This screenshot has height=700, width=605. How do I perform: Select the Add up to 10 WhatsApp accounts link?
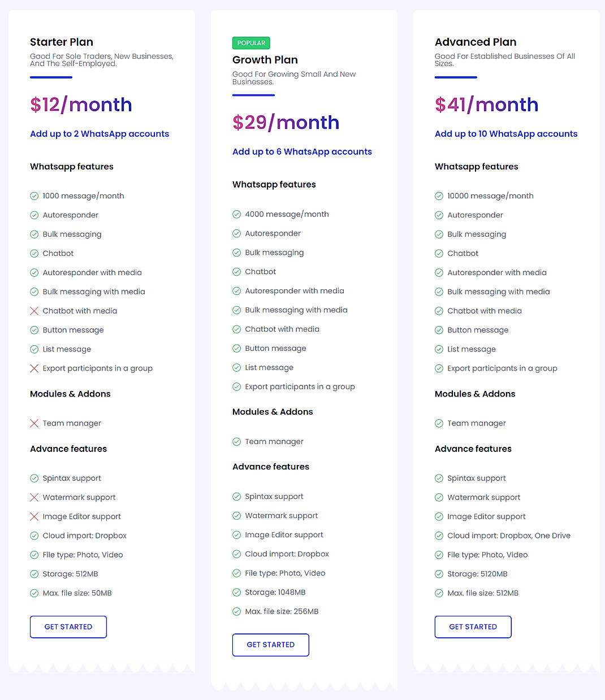coord(506,134)
